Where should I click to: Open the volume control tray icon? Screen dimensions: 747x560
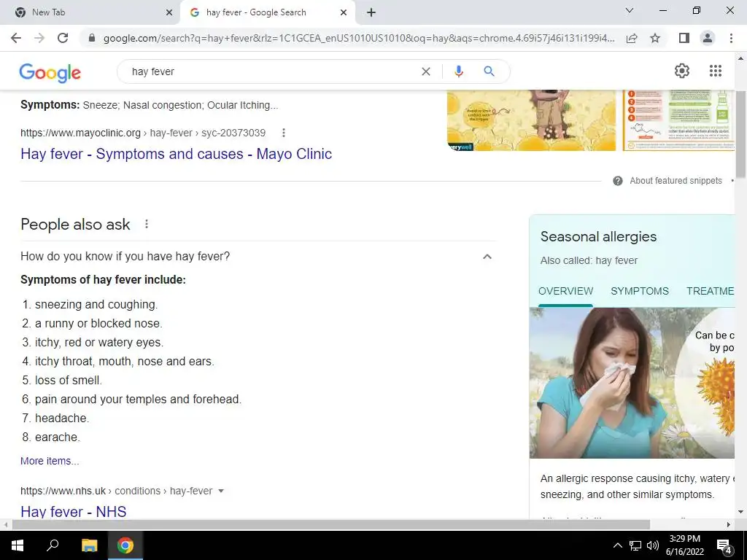coord(653,545)
